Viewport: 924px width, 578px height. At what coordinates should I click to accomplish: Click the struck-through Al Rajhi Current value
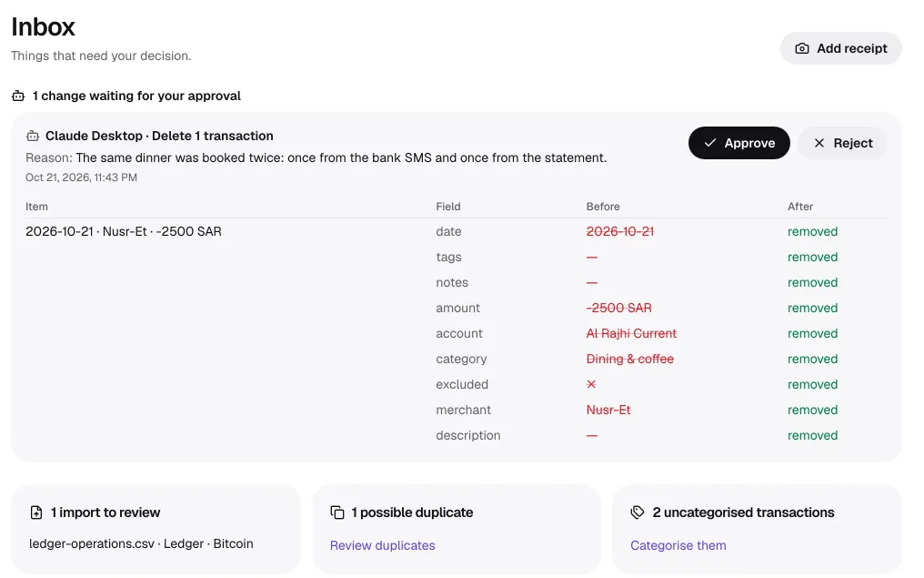click(x=631, y=334)
